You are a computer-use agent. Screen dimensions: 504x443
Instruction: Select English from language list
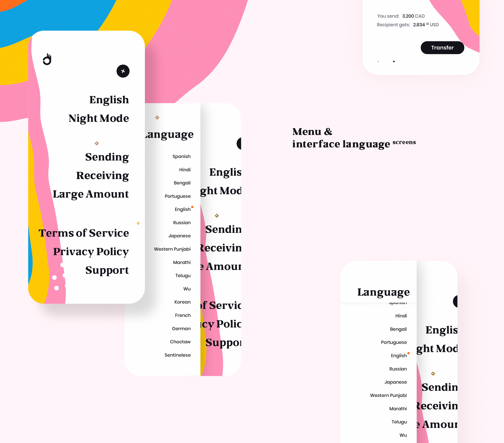[182, 209]
